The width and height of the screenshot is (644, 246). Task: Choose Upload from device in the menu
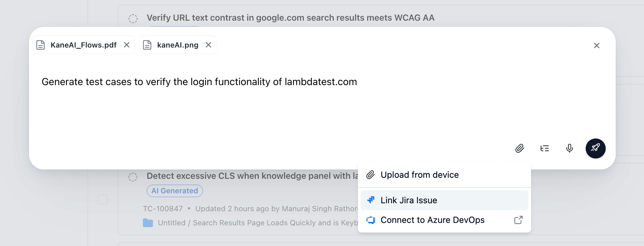420,175
